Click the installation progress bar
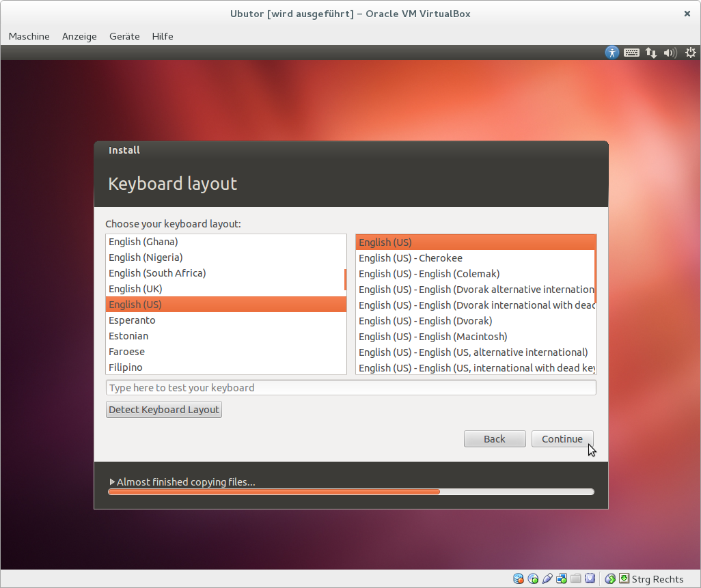This screenshot has height=588, width=701. coord(351,492)
